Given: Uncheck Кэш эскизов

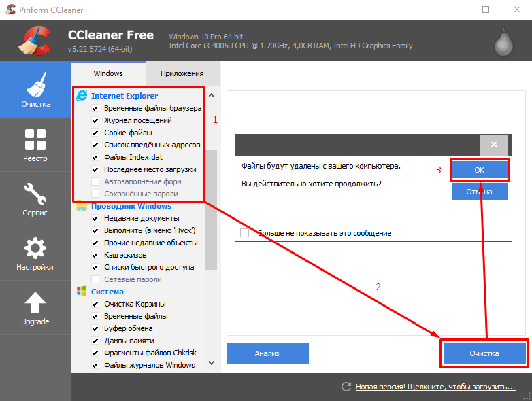Looking at the screenshot, I should [95, 256].
